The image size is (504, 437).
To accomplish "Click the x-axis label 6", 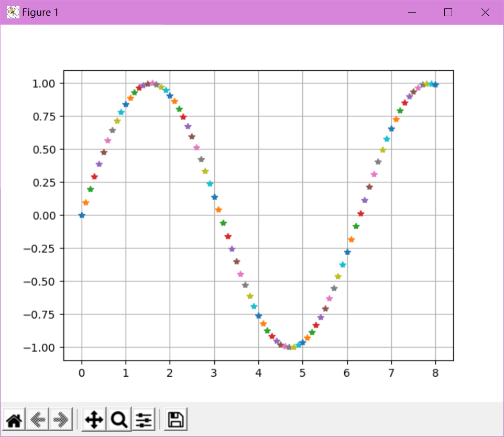I will (346, 373).
